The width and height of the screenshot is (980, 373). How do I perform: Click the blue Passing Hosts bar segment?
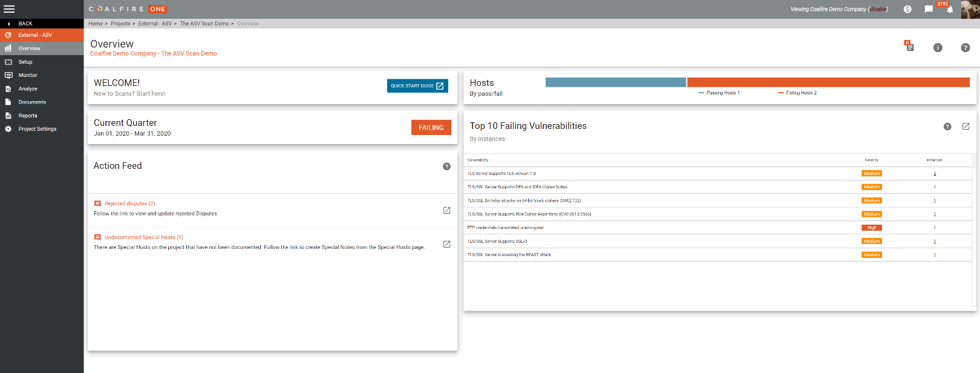(x=616, y=82)
